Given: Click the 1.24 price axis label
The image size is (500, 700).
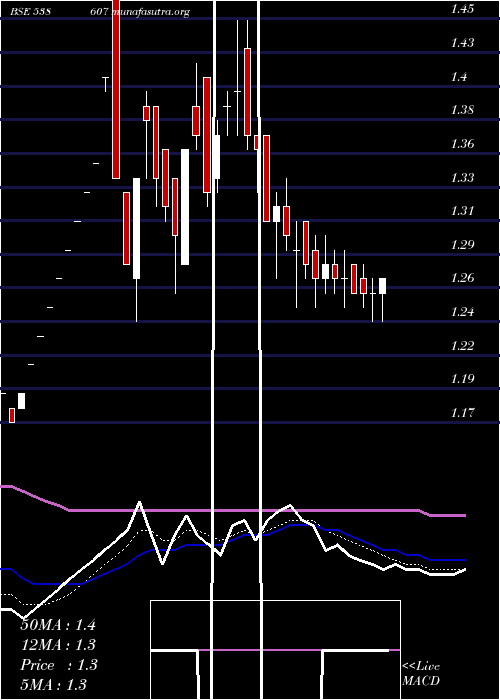Looking at the screenshot, I should pyautogui.click(x=460, y=312).
